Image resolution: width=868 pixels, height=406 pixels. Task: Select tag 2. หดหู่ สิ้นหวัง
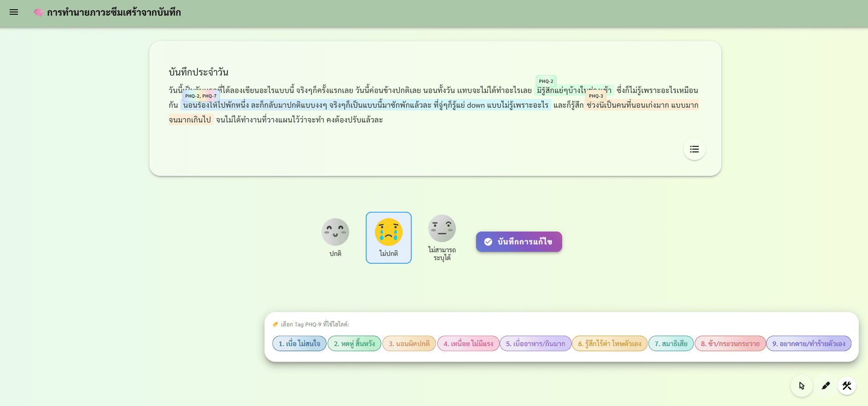[354, 343]
